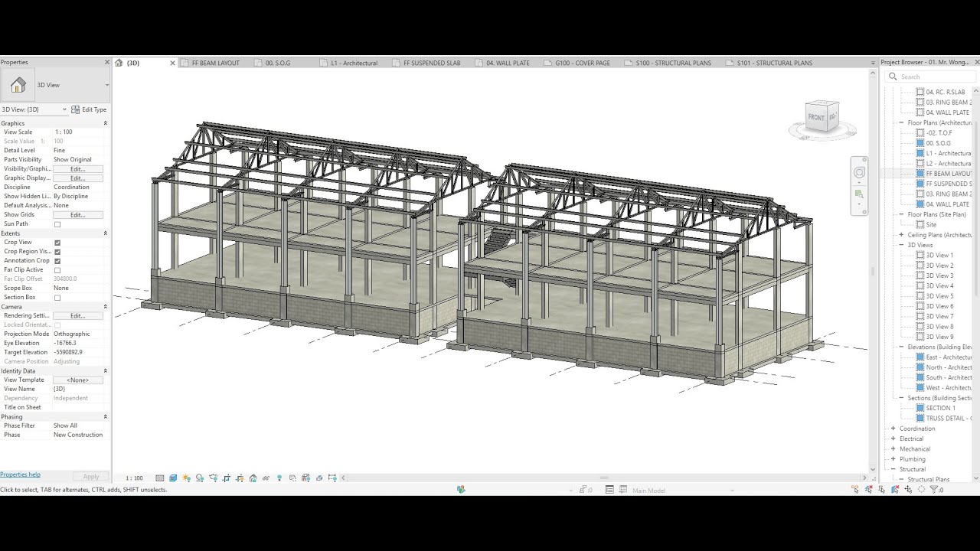Click the Reveal Hidden Elements bulb icon

click(279, 478)
